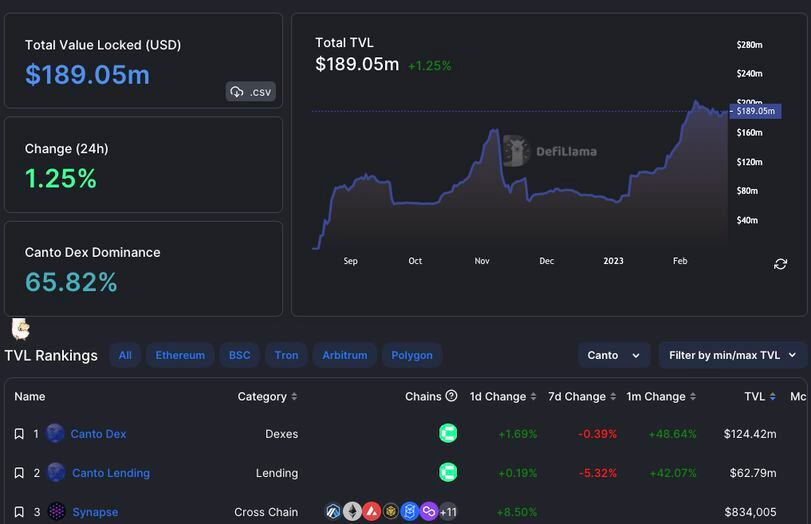
Task: Click the Synapse logo icon
Action: point(56,512)
